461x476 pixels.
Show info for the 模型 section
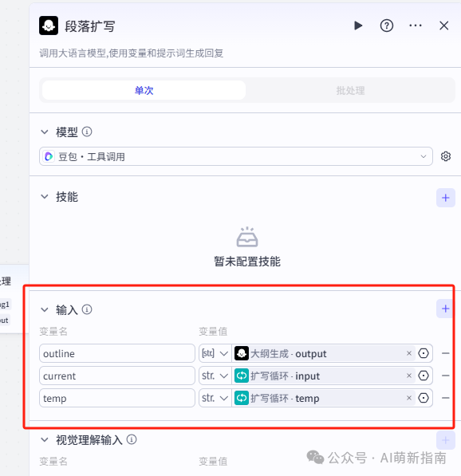(87, 132)
